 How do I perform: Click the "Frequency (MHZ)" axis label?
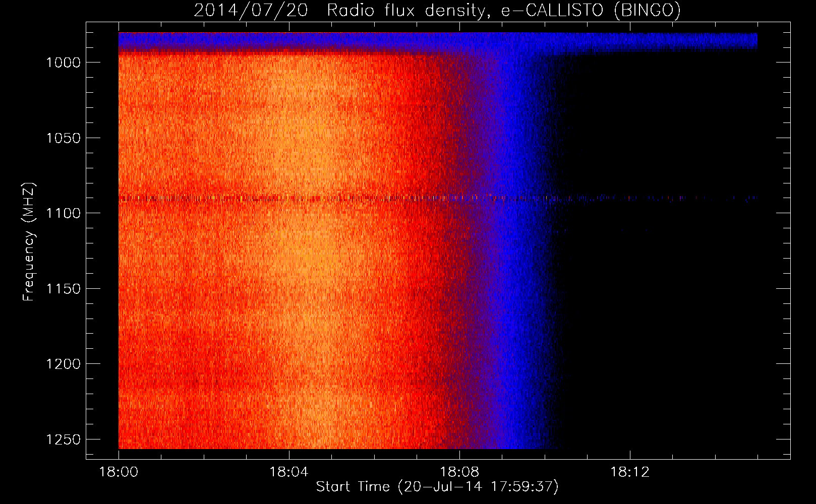29,242
